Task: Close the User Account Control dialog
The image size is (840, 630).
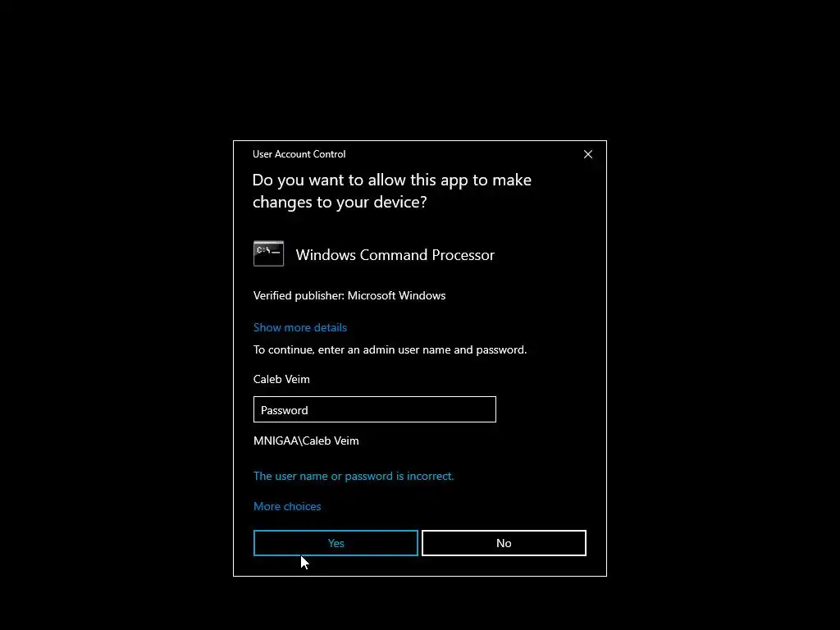Action: click(587, 154)
